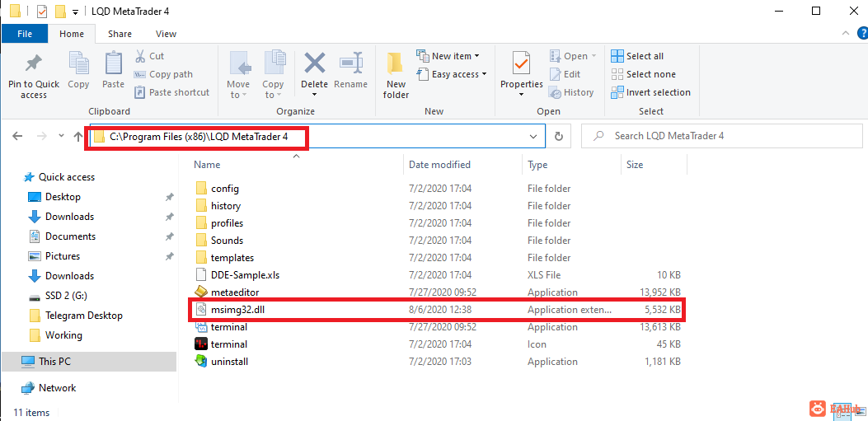868x421 pixels.
Task: Click the Copy ribbon icon
Action: tap(78, 63)
